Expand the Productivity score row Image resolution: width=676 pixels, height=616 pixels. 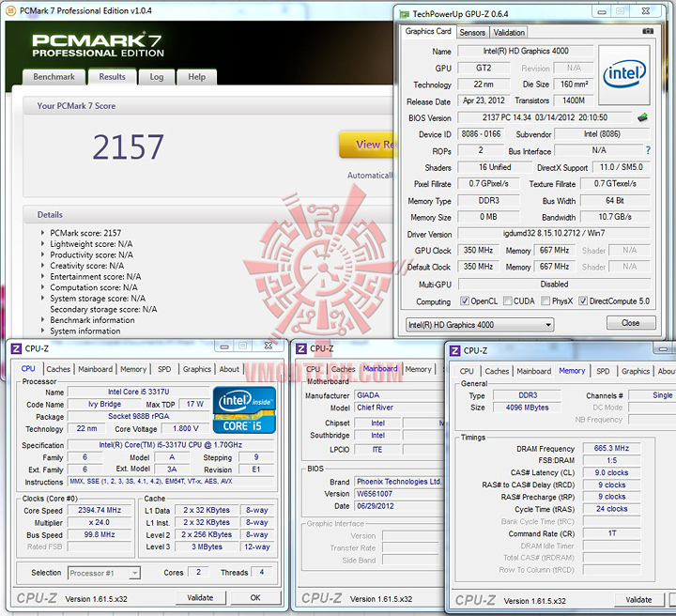42,254
